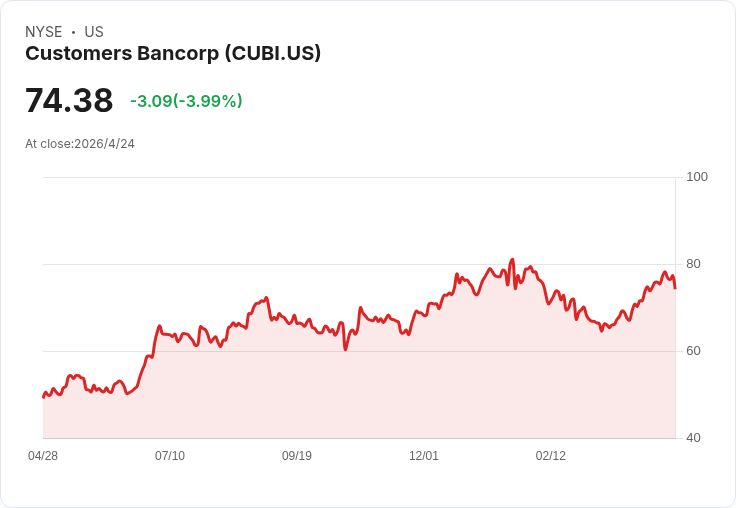This screenshot has height=508, width=736.
Task: Click the 40 y-axis price label
Action: (693, 438)
